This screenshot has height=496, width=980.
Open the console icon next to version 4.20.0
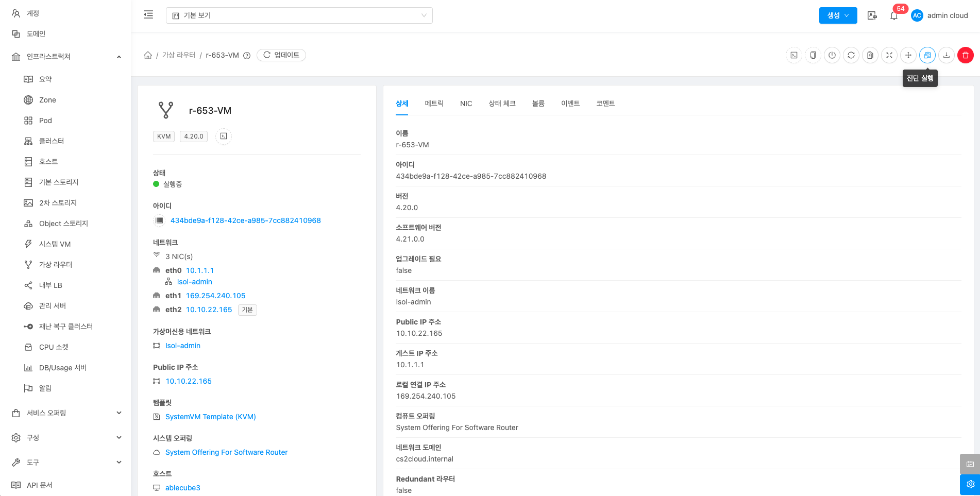pos(224,136)
